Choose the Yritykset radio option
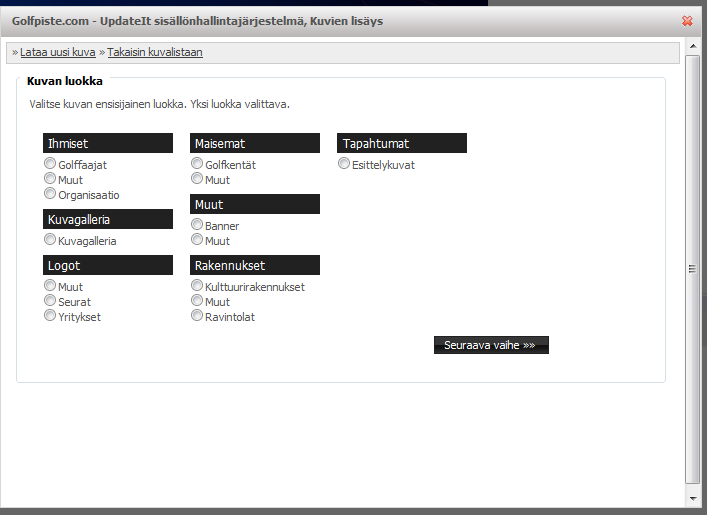The height and width of the screenshot is (515, 707). click(x=50, y=315)
